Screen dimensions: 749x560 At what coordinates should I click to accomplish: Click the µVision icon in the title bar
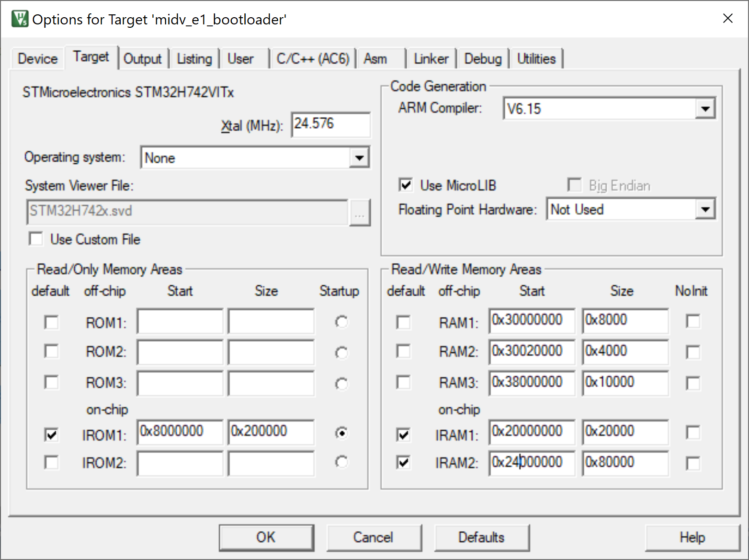pos(19,19)
